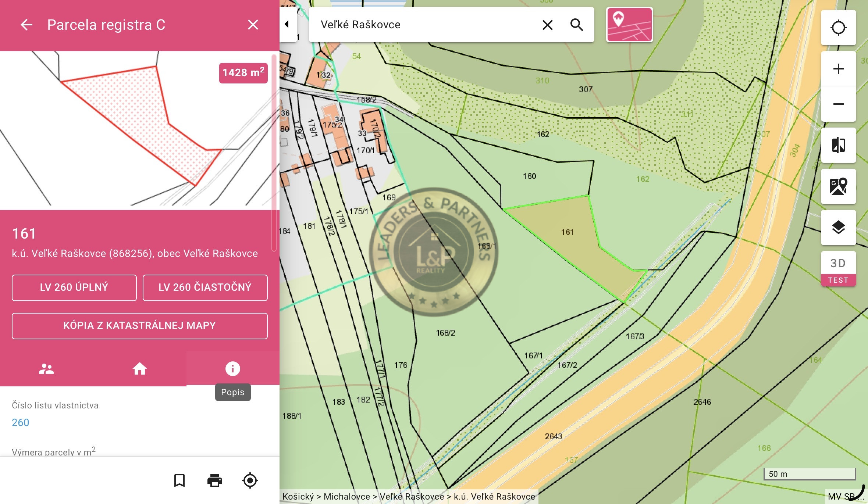Show the buildings tab with house icon
868x504 pixels.
[x=140, y=368]
